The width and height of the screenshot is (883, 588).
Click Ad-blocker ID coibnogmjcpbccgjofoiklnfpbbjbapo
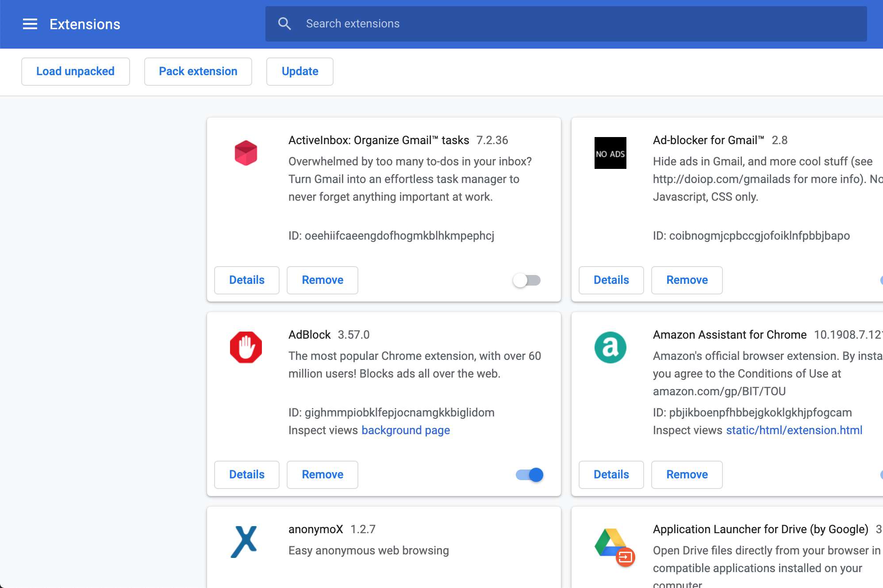coord(752,236)
